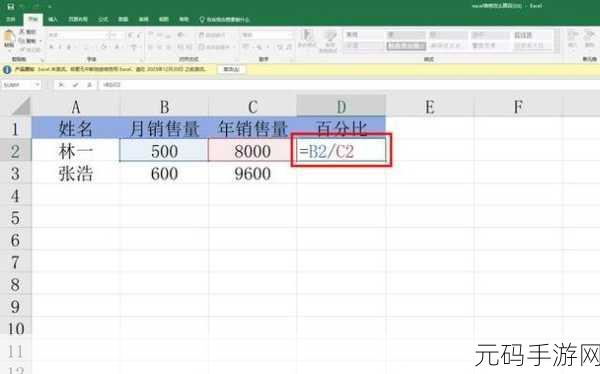The height and width of the screenshot is (374, 600).
Task: Toggle Bold formatting
Action: tap(51, 47)
